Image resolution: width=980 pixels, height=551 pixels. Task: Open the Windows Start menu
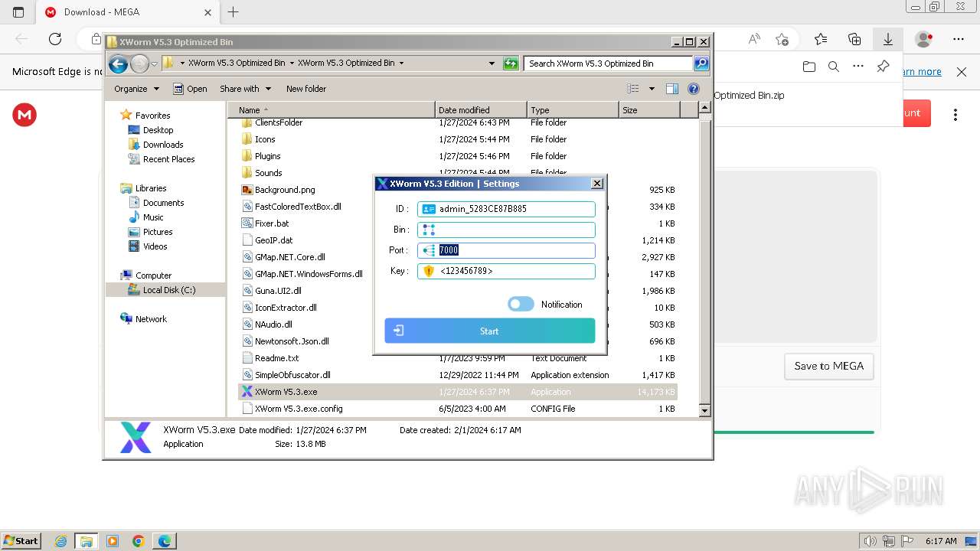[x=21, y=540]
